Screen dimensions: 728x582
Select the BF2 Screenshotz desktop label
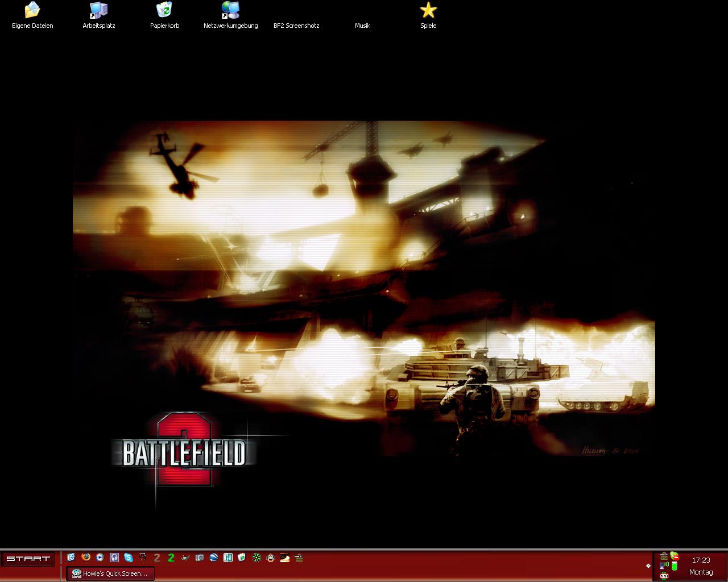tap(296, 26)
